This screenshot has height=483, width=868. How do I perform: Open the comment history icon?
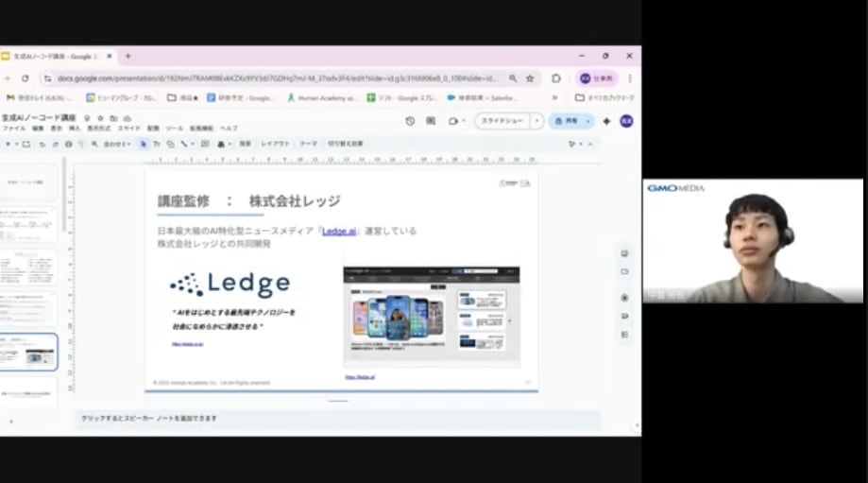coord(431,121)
